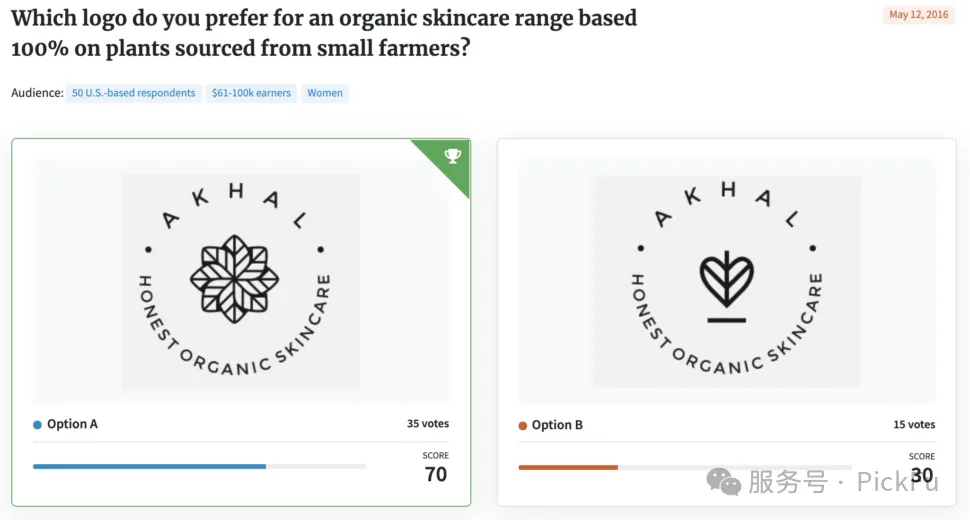
Task: Click the winner trophy icon on Option A
Action: [x=453, y=156]
